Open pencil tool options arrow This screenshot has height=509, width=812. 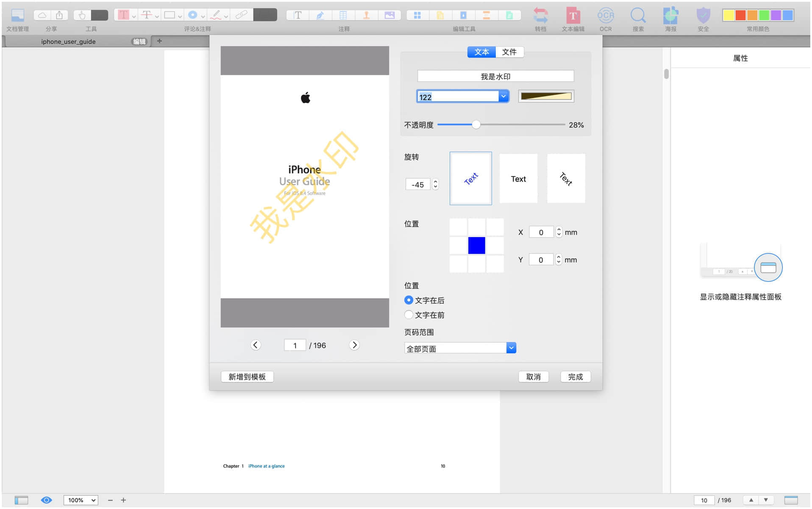coord(226,16)
